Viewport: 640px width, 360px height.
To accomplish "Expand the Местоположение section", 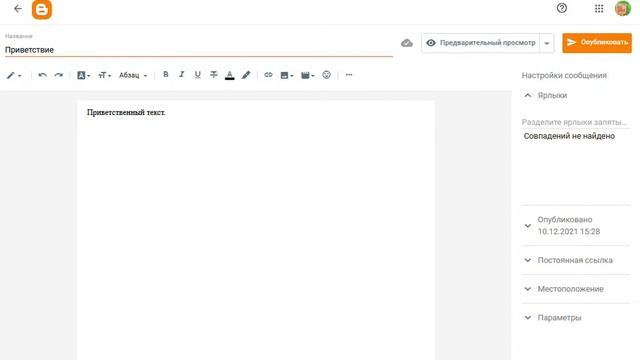I will click(x=576, y=289).
